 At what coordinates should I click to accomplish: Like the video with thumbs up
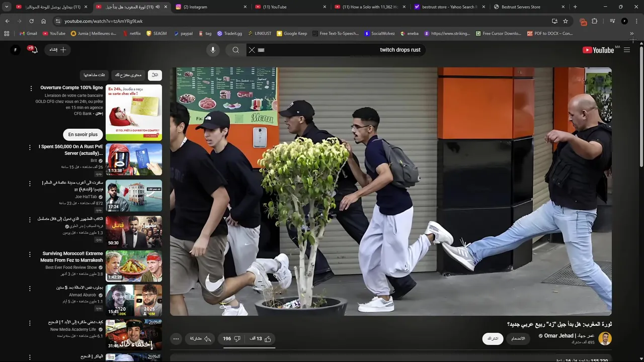click(x=261, y=339)
